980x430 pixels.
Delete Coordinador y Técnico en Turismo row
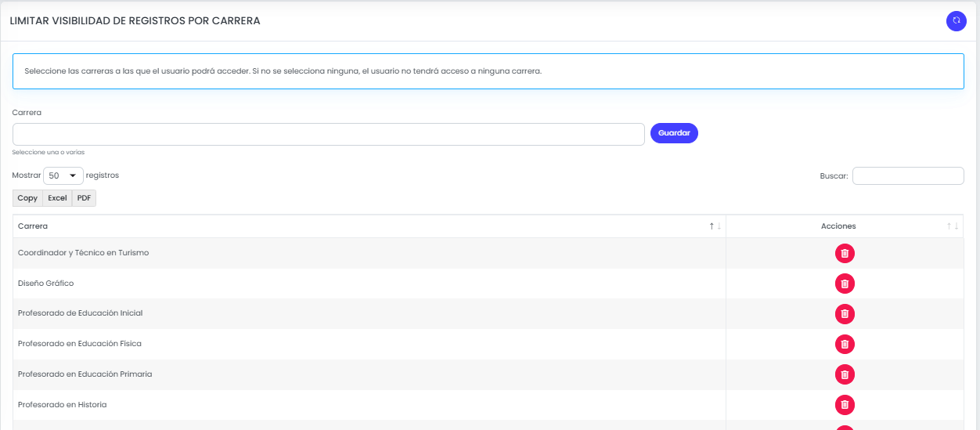(845, 253)
